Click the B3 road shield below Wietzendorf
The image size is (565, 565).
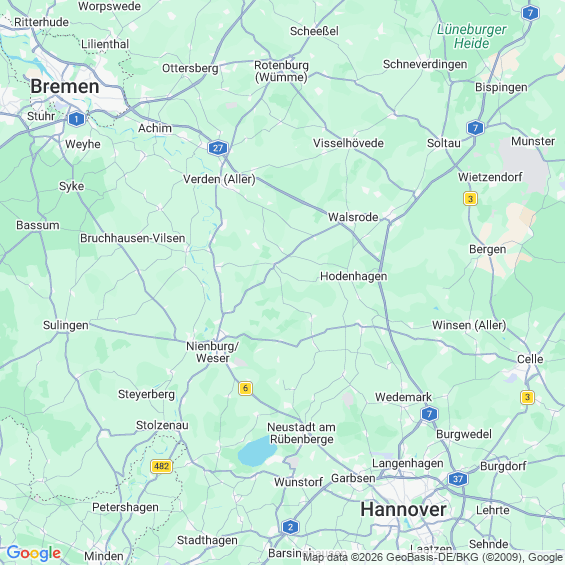point(470,199)
